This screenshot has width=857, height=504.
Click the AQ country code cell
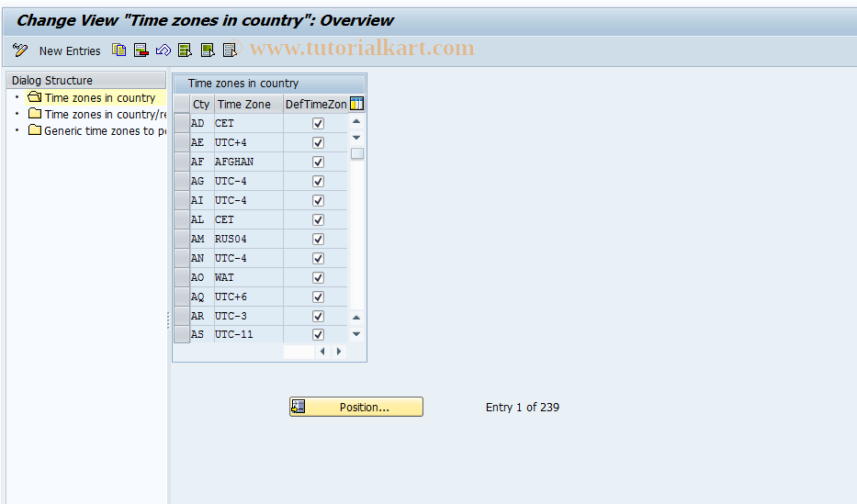201,297
